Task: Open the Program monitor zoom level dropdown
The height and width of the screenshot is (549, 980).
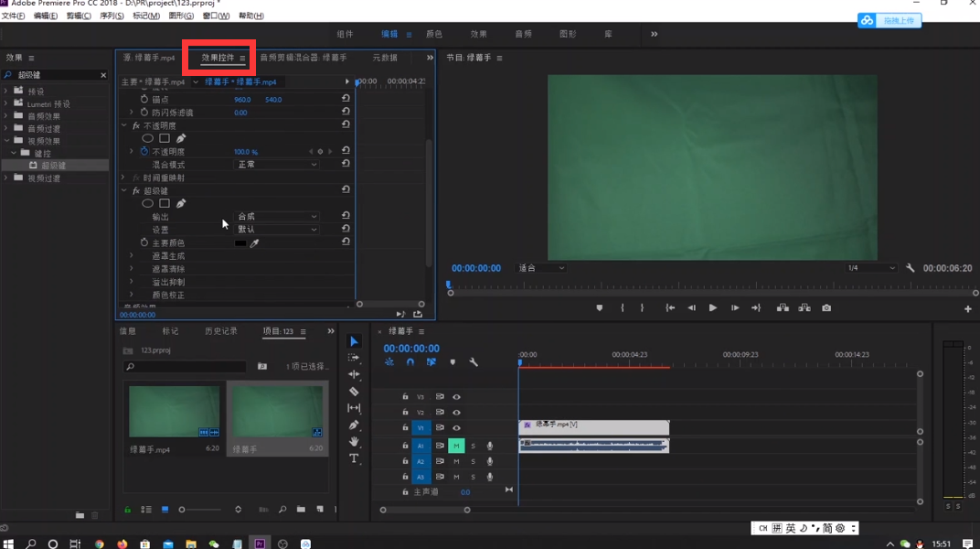Action: [x=541, y=267]
